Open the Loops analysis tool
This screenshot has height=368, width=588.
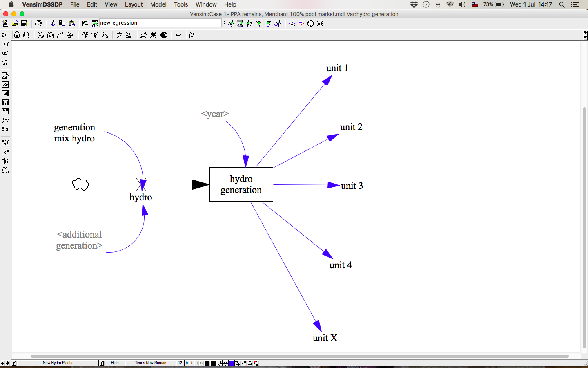point(5,53)
